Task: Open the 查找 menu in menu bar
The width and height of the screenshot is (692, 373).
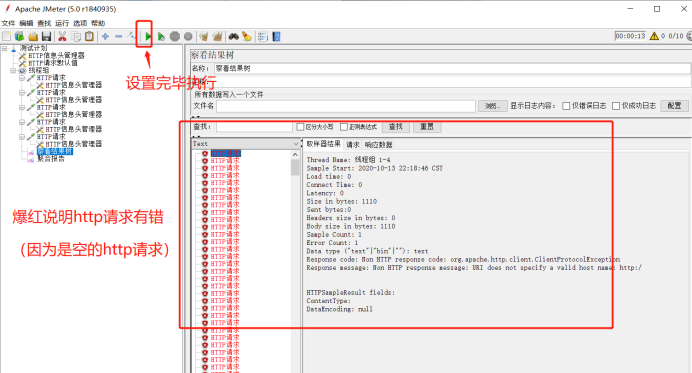Action: point(44,23)
